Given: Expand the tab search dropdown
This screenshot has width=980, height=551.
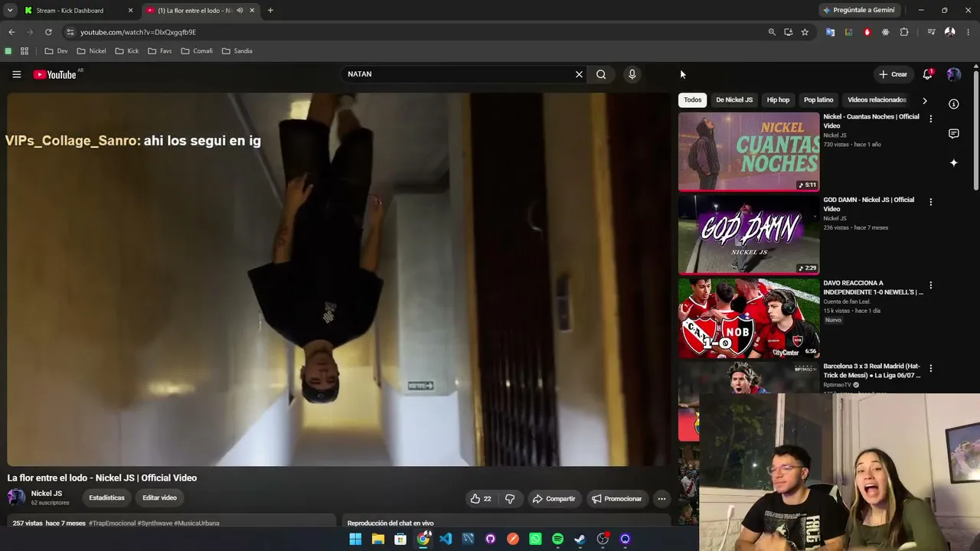Looking at the screenshot, I should tap(10, 11).
